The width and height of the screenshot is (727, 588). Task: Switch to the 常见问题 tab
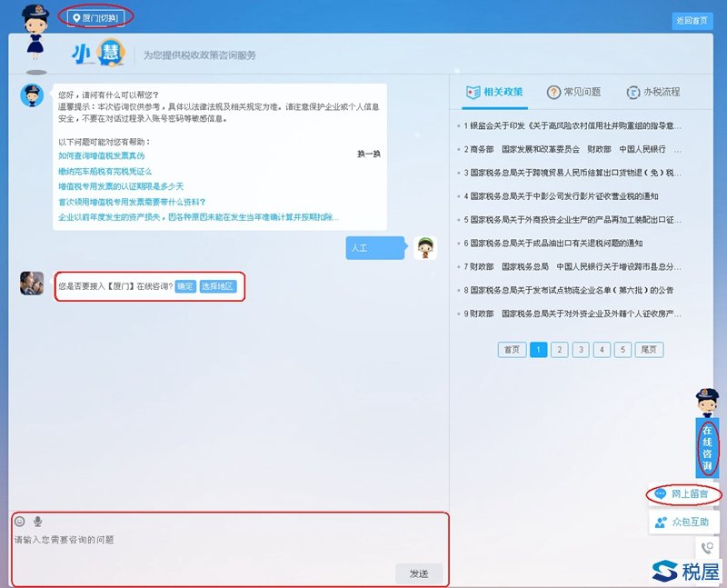[573, 92]
